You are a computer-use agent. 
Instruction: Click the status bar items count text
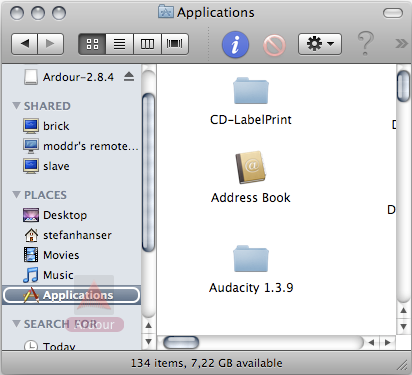[x=206, y=363]
